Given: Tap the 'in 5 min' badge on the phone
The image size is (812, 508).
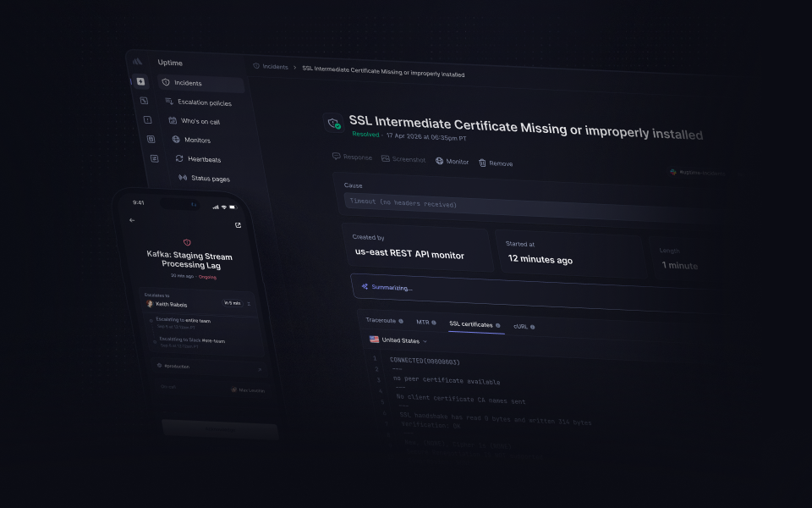Looking at the screenshot, I should [x=233, y=303].
